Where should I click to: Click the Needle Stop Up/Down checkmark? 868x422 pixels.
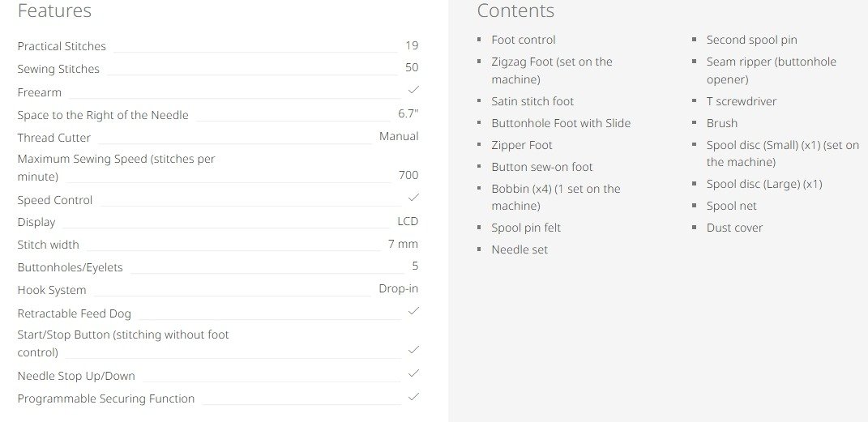[x=413, y=373]
